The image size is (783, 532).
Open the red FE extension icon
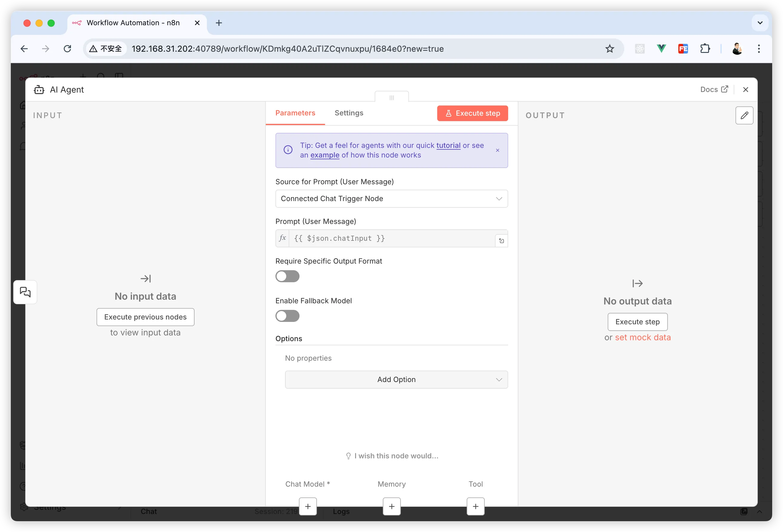683,49
